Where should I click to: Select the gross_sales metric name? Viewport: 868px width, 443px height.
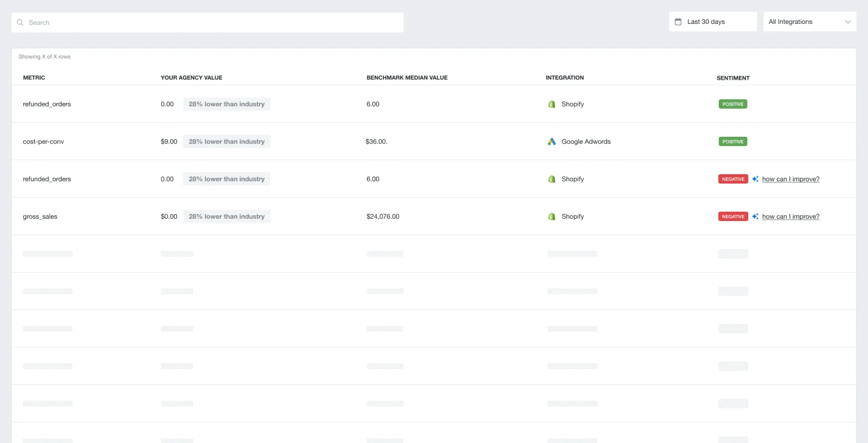click(40, 217)
